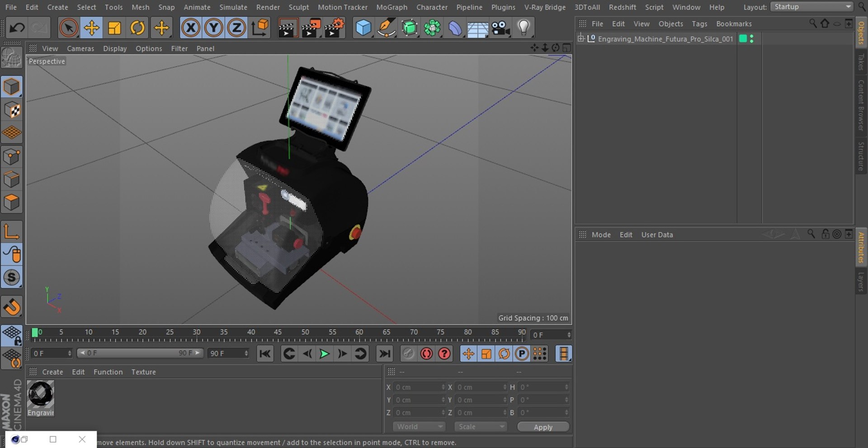868x448 pixels.
Task: Toggle visibility dots of Engraving Machine object
Action: pyautogui.click(x=751, y=39)
